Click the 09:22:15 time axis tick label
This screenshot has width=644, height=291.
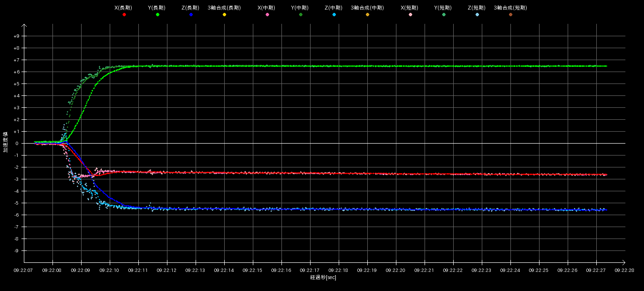tap(253, 270)
